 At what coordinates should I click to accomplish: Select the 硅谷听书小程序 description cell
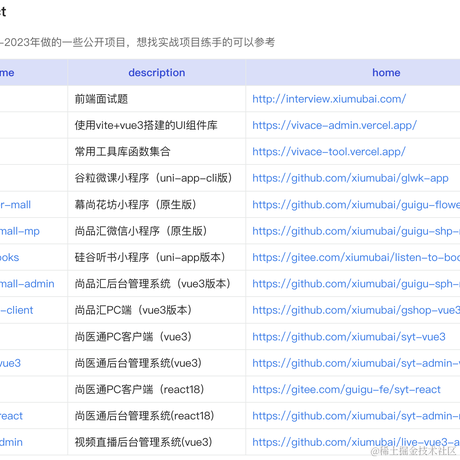pyautogui.click(x=157, y=257)
